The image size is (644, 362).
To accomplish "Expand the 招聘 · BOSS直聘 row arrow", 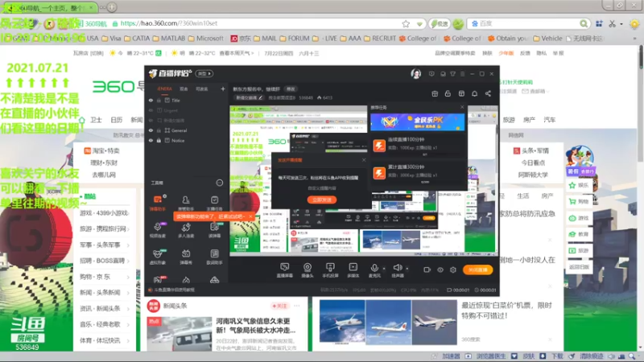I will 128,261.
